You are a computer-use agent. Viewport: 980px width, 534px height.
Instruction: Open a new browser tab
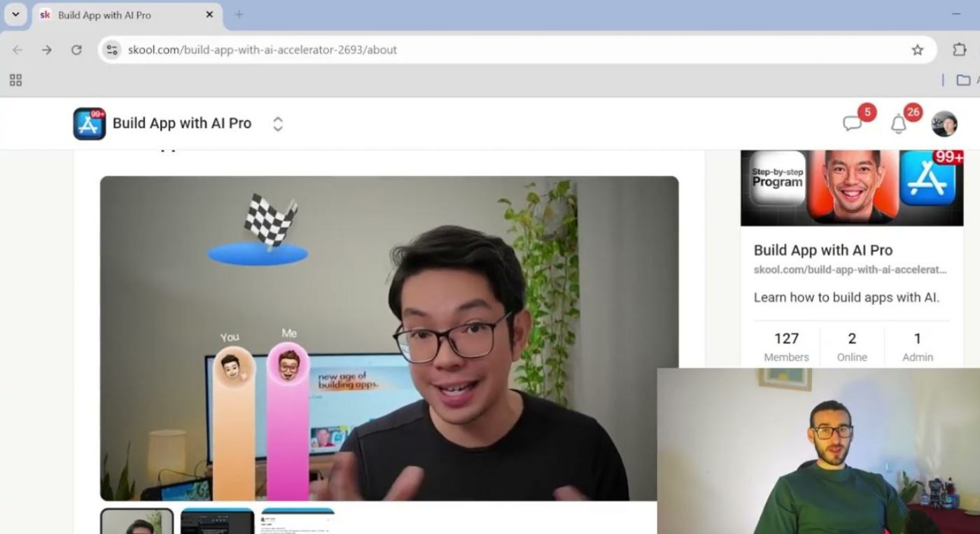click(x=239, y=15)
